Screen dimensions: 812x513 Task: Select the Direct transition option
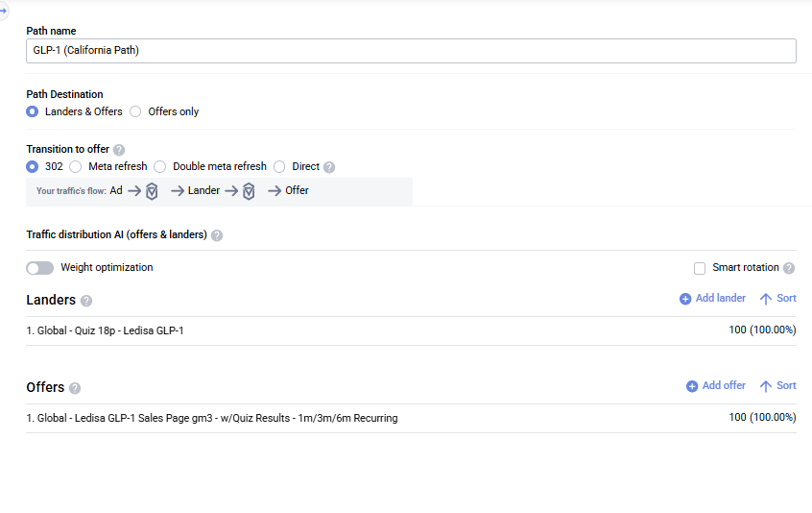tap(279, 166)
